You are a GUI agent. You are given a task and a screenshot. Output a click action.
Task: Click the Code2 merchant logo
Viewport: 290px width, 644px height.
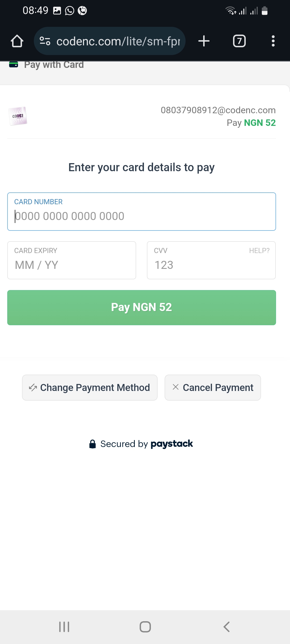pyautogui.click(x=18, y=116)
